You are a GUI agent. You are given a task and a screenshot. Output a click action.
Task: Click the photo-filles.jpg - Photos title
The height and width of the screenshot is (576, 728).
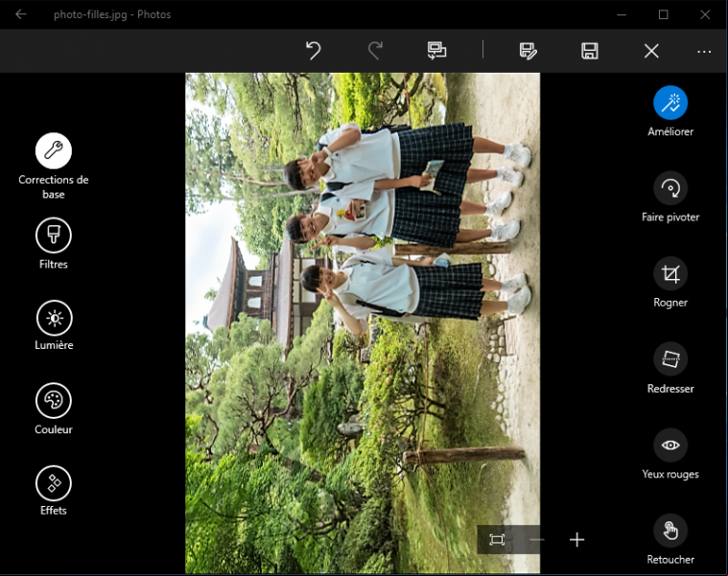[112, 14]
